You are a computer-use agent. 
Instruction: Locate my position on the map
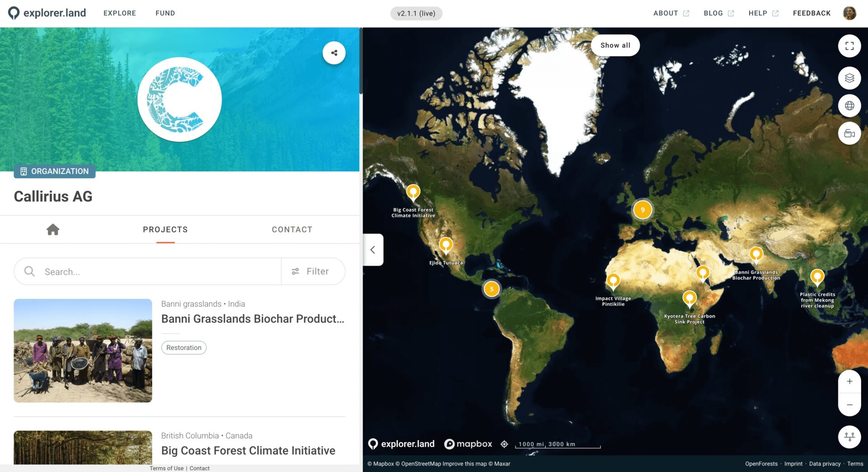point(504,444)
